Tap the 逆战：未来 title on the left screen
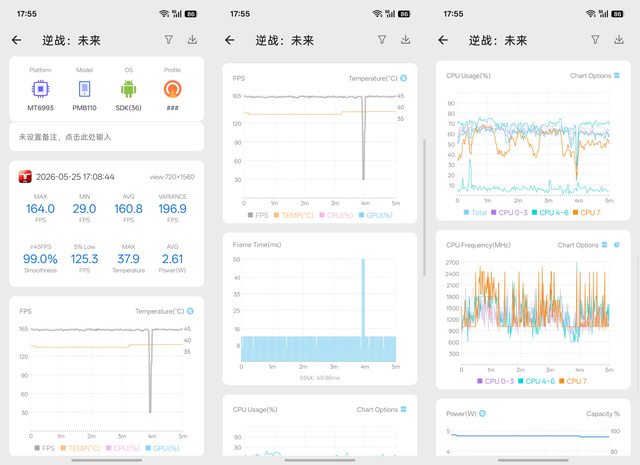 (71, 40)
